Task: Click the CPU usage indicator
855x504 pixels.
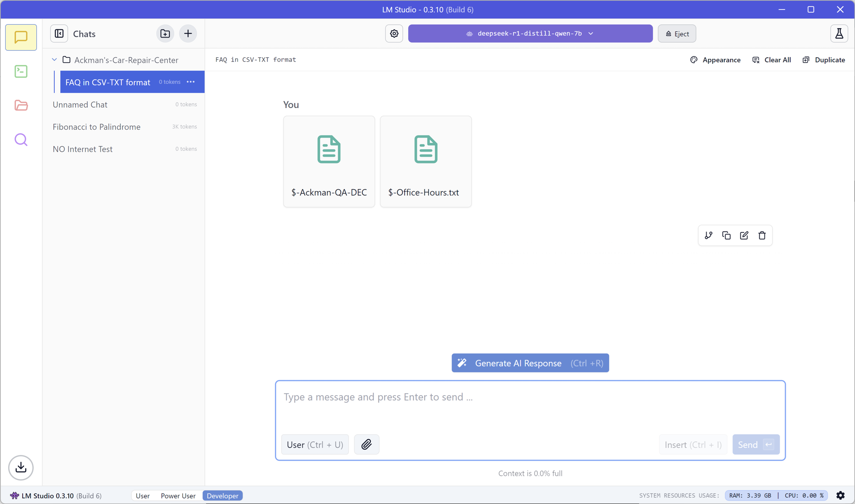Action: point(804,495)
